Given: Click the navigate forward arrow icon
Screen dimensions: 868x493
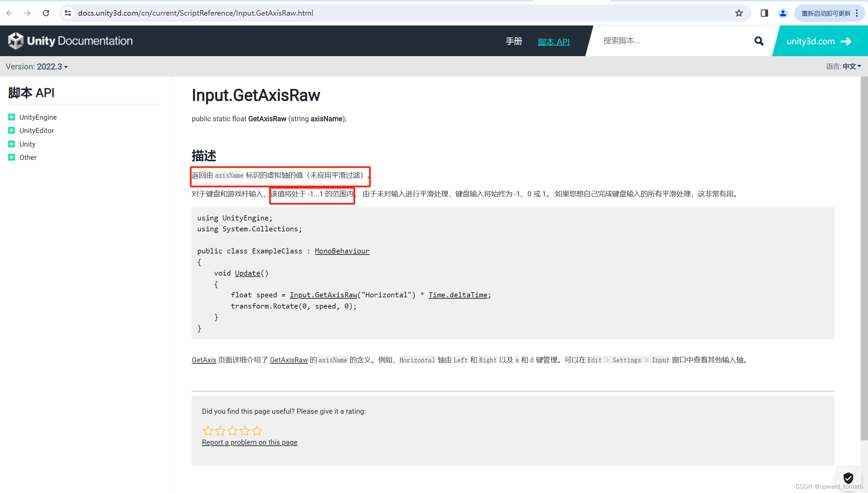Looking at the screenshot, I should tap(26, 13).
